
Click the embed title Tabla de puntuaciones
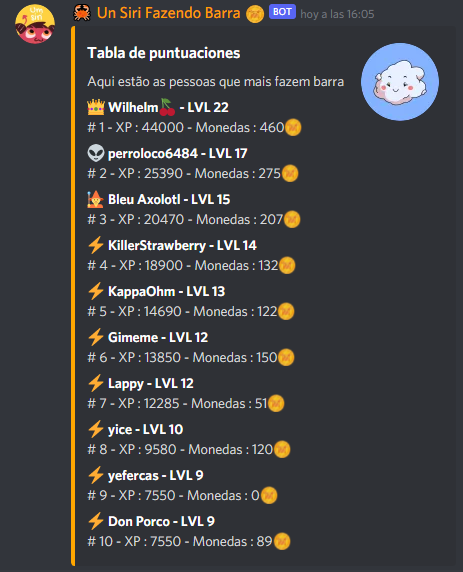pos(164,53)
